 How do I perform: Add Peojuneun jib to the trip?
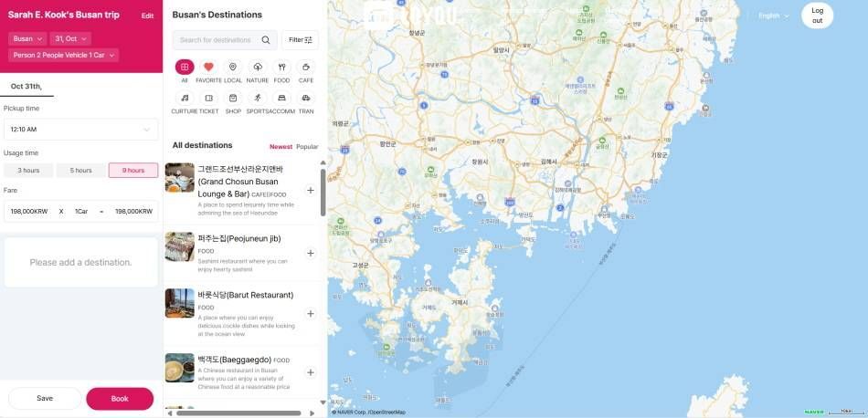311,253
